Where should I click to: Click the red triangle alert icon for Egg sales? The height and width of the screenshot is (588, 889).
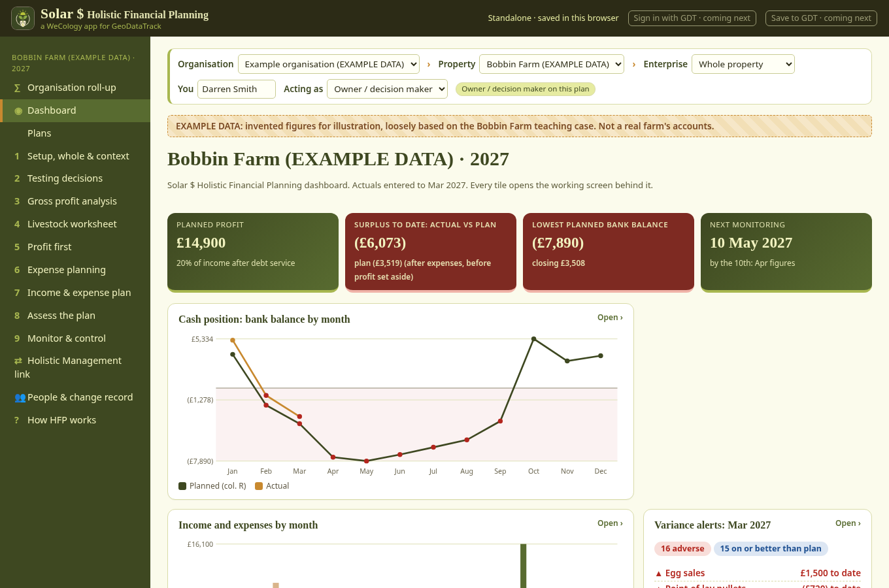tap(658, 574)
